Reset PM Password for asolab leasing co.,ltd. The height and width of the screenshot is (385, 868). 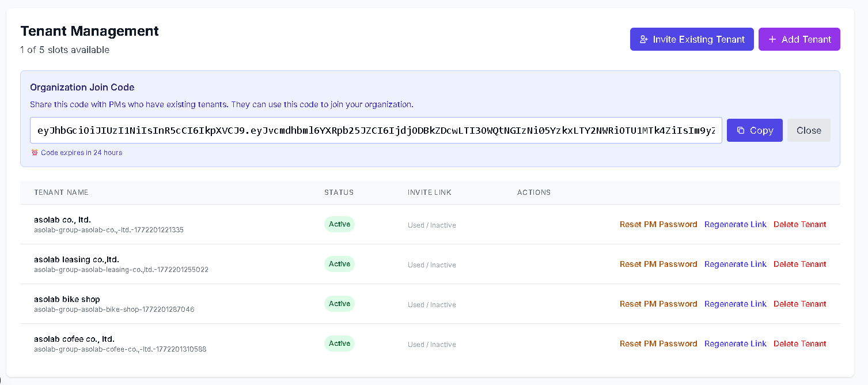(x=658, y=264)
